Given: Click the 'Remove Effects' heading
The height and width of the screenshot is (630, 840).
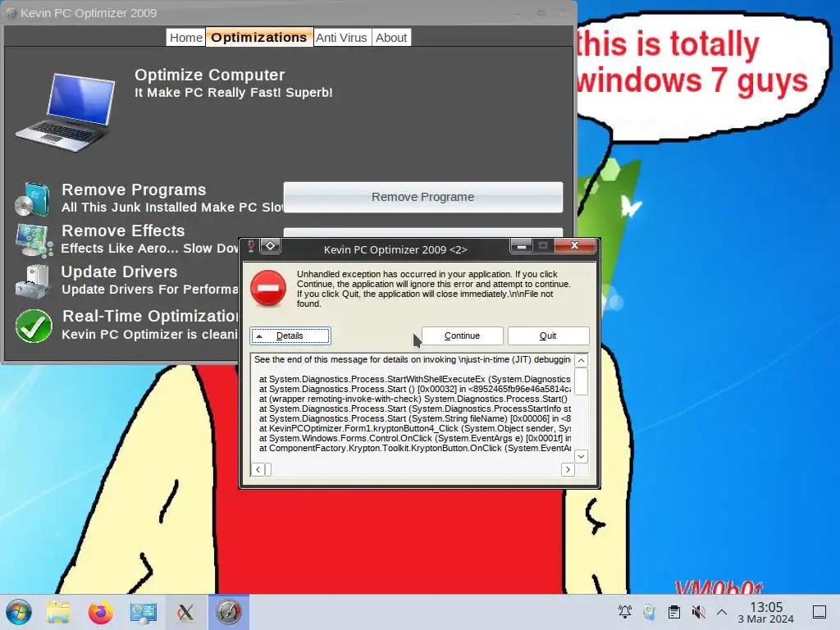Looking at the screenshot, I should coord(123,231).
